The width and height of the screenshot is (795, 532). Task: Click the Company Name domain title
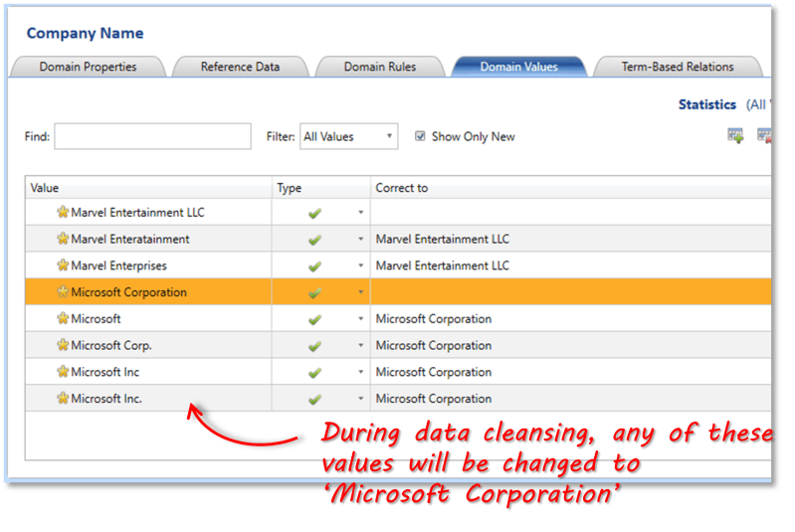pyautogui.click(x=85, y=33)
